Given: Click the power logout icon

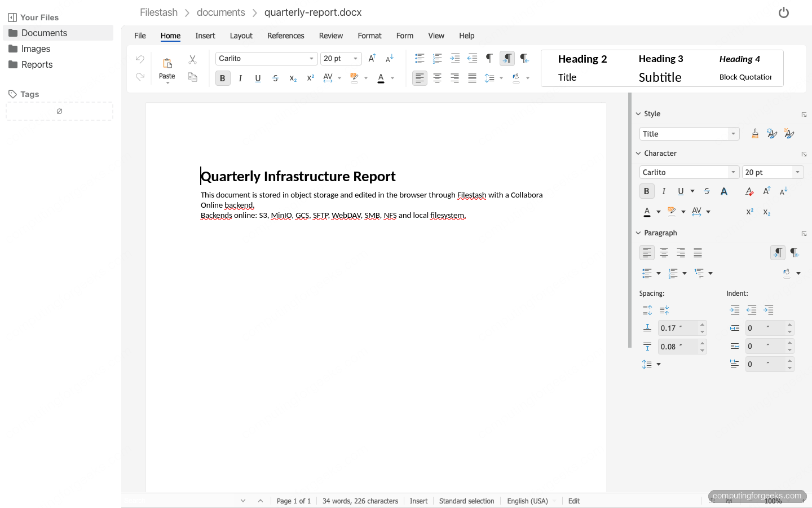Looking at the screenshot, I should [784, 12].
